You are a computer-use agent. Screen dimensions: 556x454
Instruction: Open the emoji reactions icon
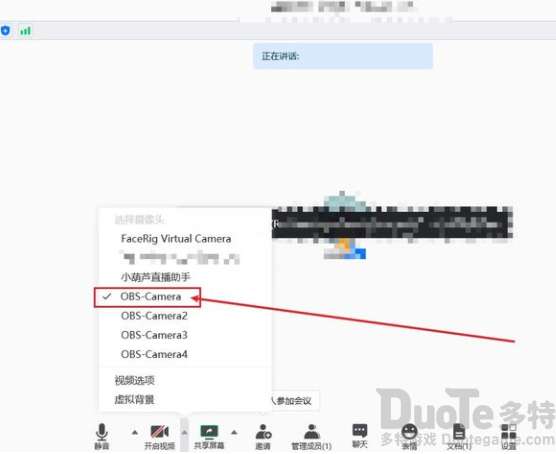(410, 432)
